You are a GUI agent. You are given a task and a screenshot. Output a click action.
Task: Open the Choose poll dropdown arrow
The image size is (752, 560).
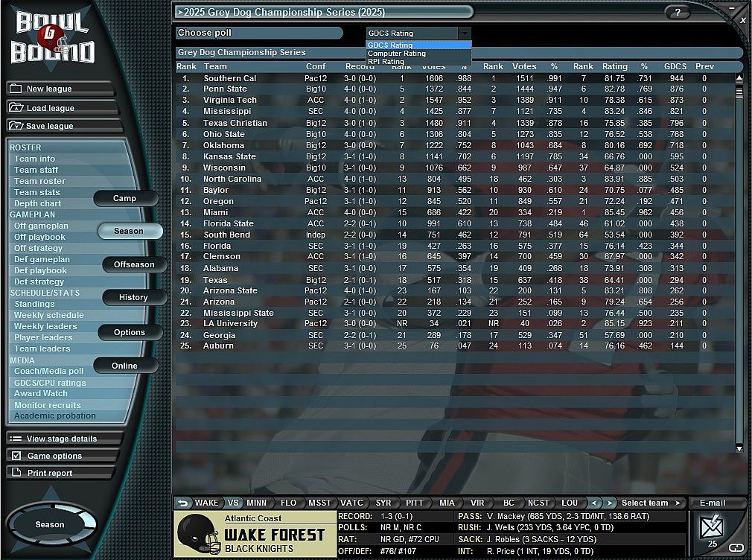pos(465,33)
